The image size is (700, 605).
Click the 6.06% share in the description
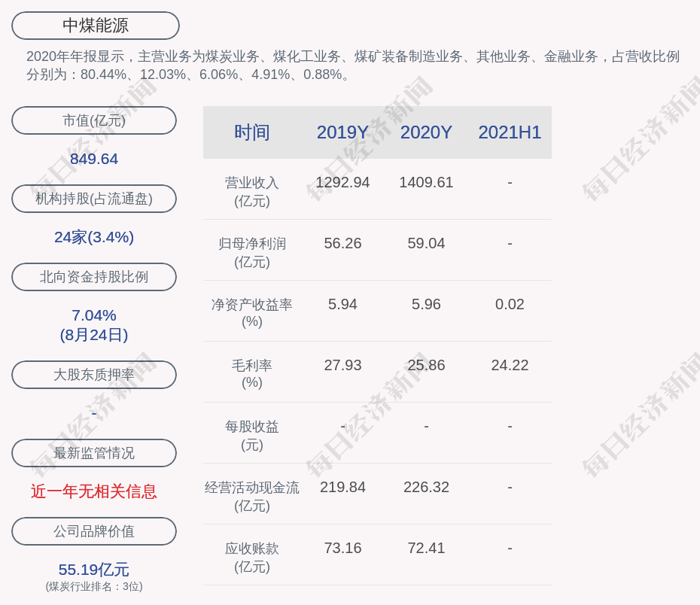pyautogui.click(x=219, y=74)
